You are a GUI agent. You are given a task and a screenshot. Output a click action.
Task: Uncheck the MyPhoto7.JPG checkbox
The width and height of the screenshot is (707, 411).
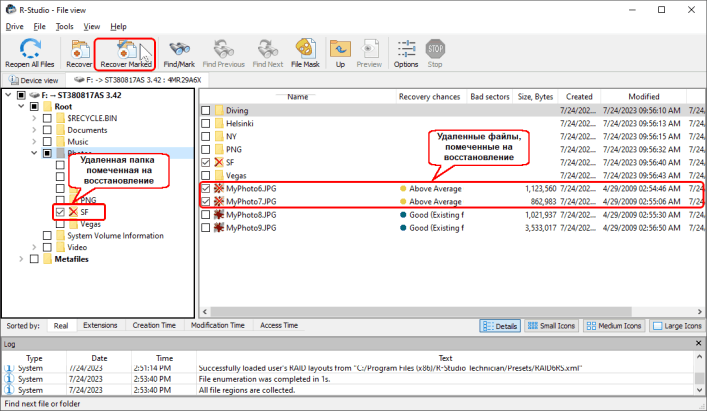[x=206, y=201]
